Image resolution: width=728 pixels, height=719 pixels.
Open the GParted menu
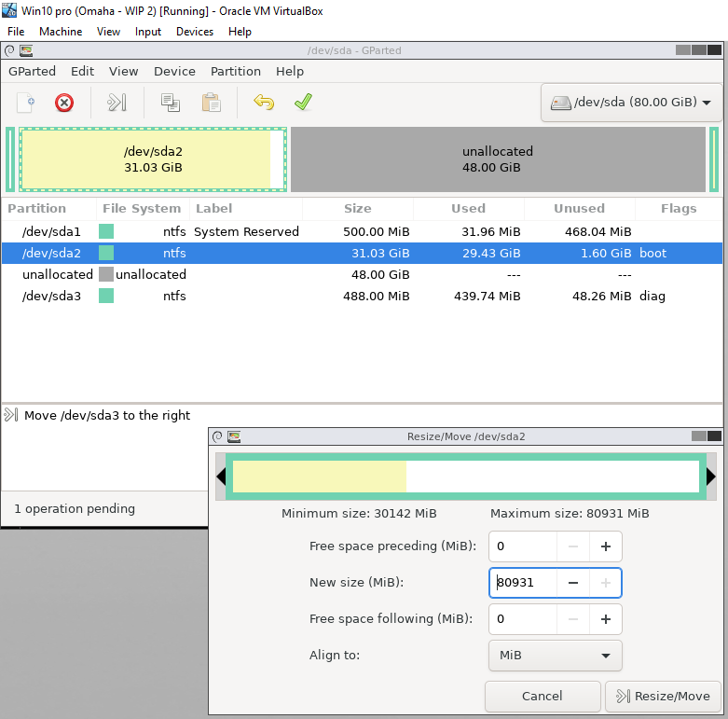point(32,71)
